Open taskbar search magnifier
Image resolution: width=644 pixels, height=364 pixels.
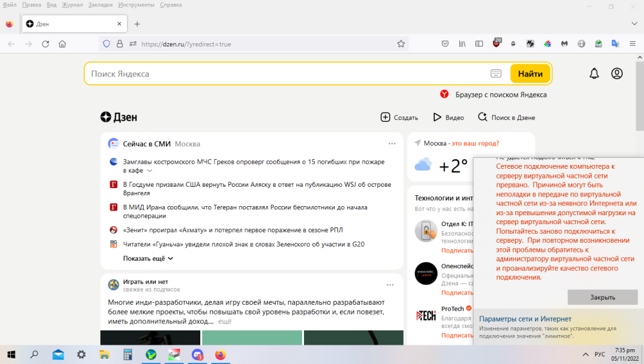35,354
